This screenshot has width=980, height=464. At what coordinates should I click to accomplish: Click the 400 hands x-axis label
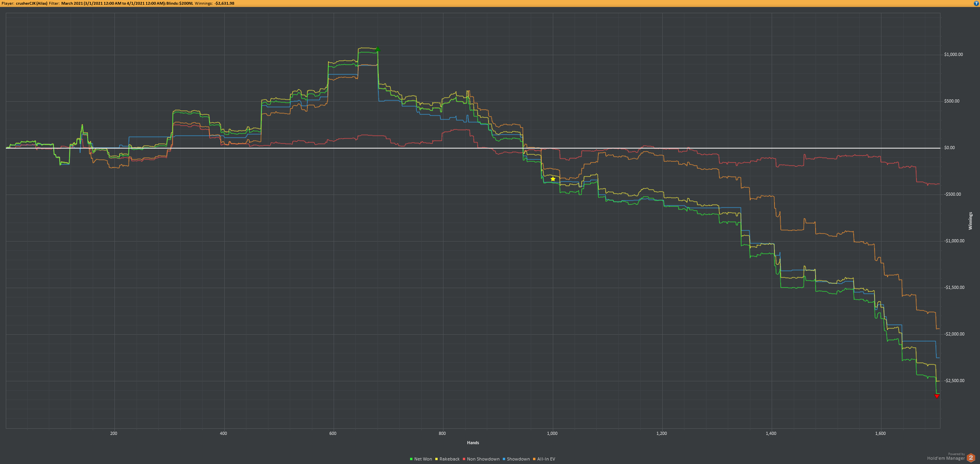[x=223, y=433]
